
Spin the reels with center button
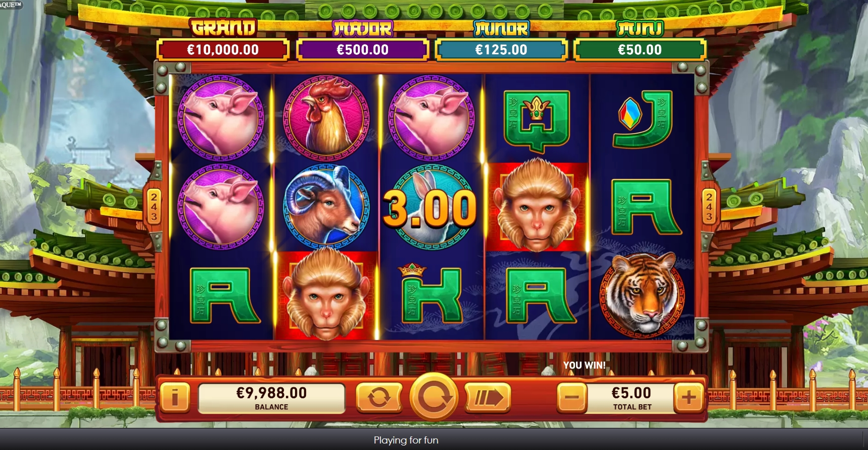pos(434,397)
